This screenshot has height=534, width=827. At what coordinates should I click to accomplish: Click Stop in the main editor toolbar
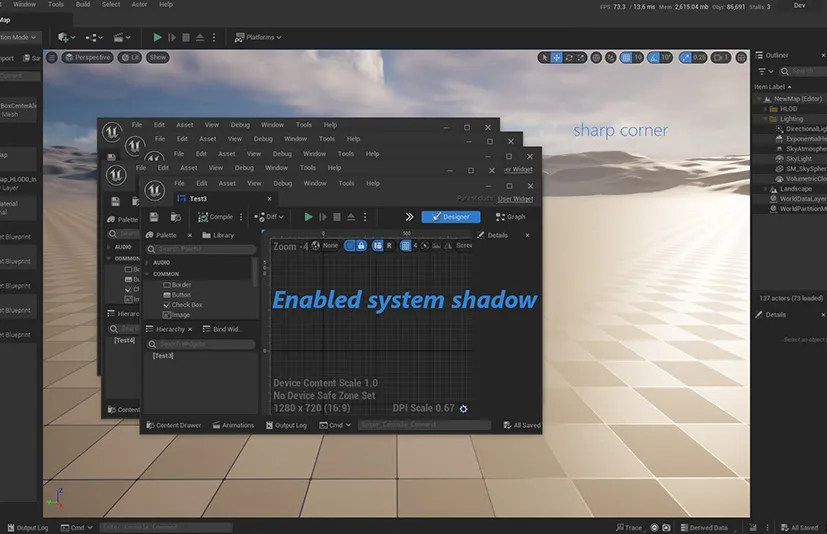(x=186, y=37)
